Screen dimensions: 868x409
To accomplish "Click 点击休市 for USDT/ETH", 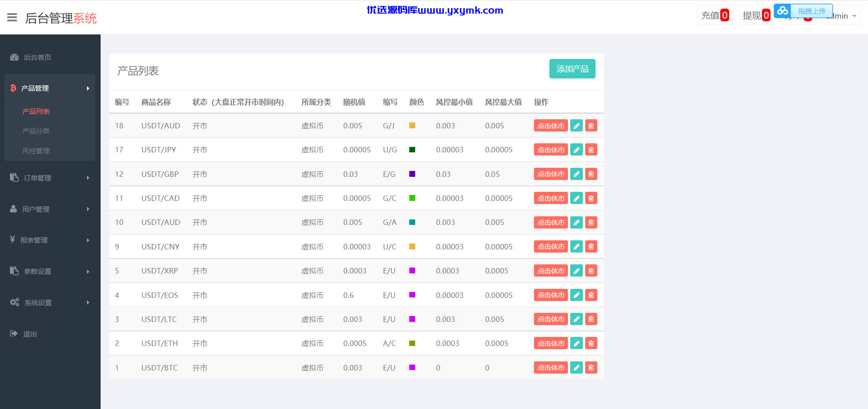I will (551, 343).
